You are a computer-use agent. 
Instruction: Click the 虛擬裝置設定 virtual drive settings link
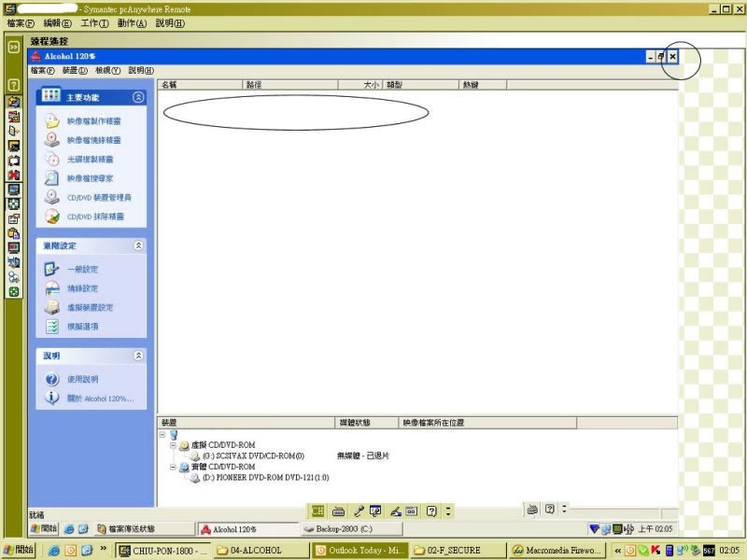pos(90,308)
